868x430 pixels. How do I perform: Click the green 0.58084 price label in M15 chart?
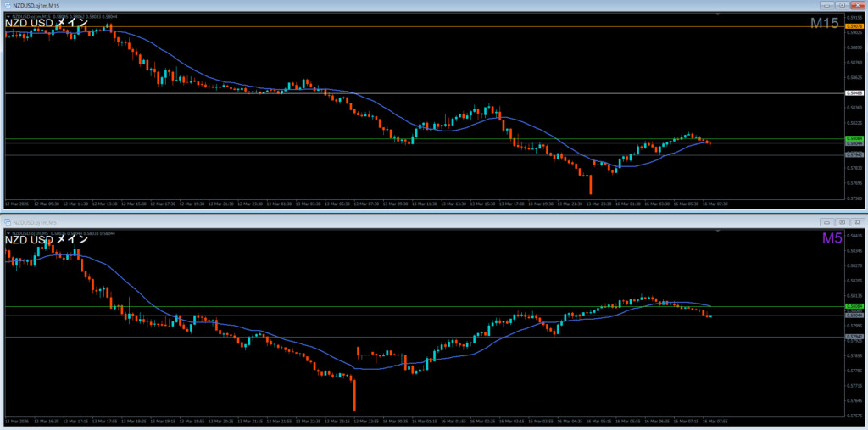coord(854,138)
